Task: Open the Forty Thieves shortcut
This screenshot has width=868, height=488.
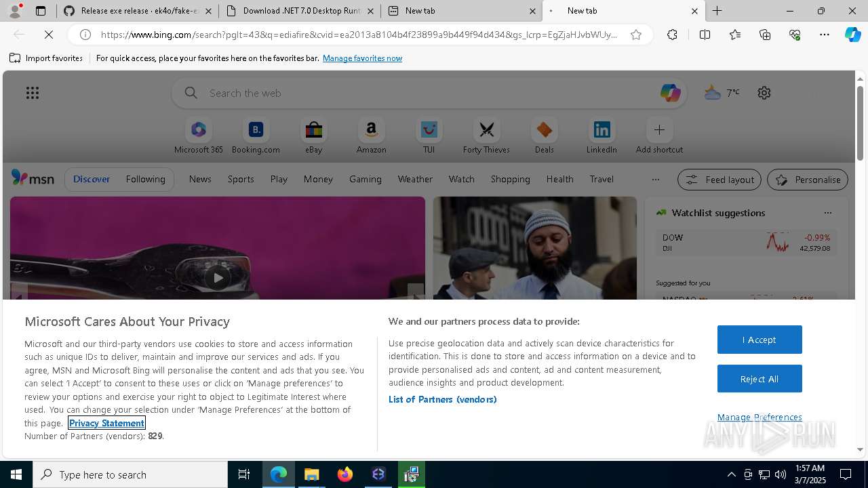Action: coord(486,136)
